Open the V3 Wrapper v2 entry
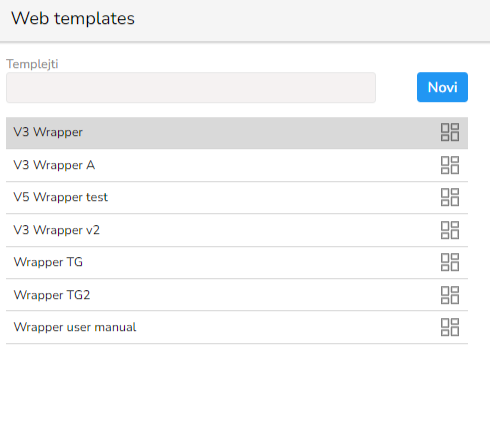Screen dimensions: 490x439 (x=237, y=230)
